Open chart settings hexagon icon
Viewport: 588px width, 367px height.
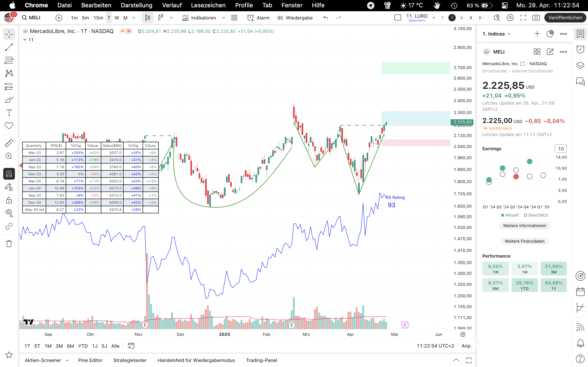click(x=510, y=18)
